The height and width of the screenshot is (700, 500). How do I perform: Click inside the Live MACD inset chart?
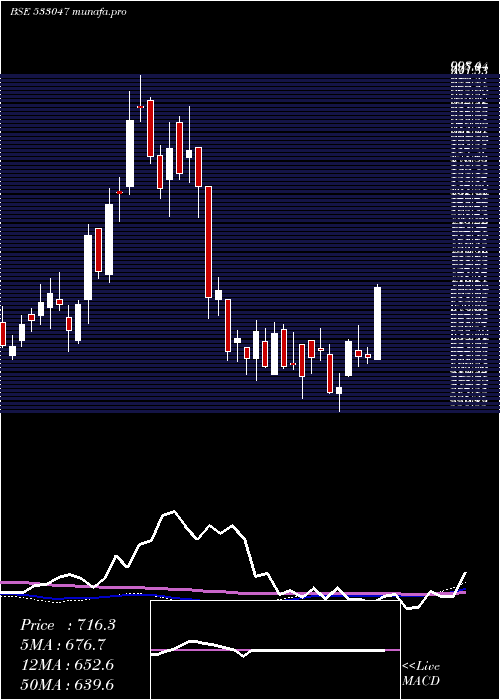click(275, 650)
